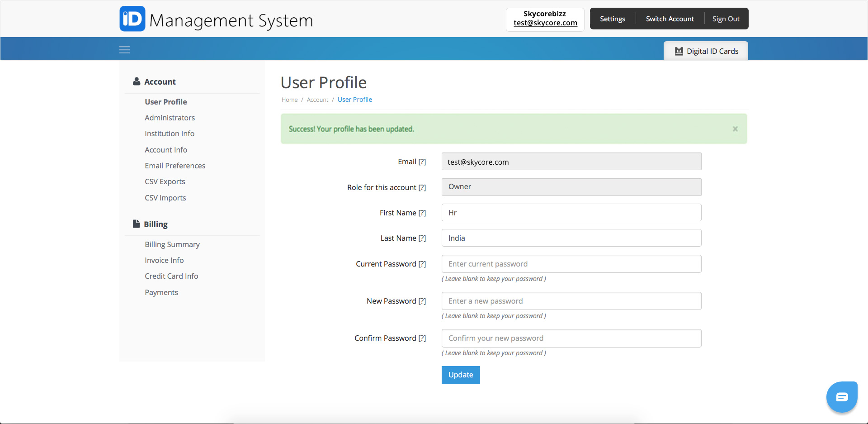
Task: Open the Email Preferences page
Action: [x=175, y=166]
